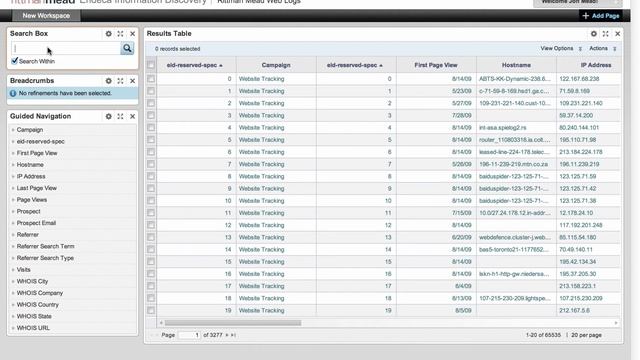Click the horizontal table scrollbar thumb

coord(233,323)
